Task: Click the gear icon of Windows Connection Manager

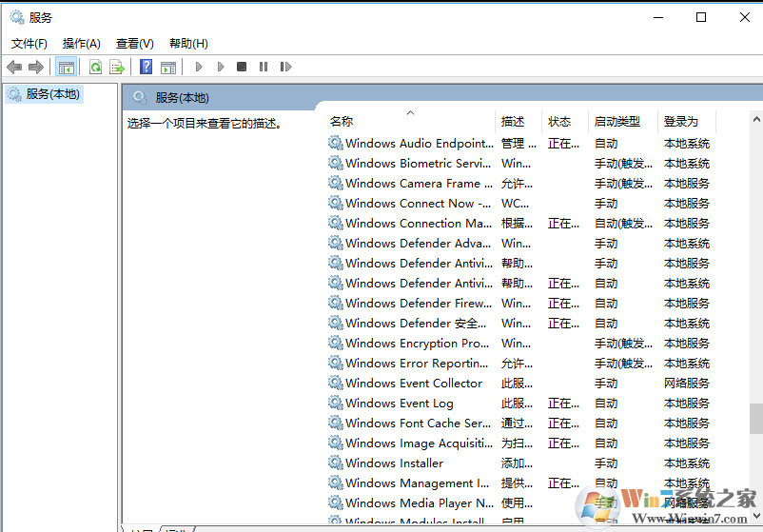Action: click(x=335, y=223)
